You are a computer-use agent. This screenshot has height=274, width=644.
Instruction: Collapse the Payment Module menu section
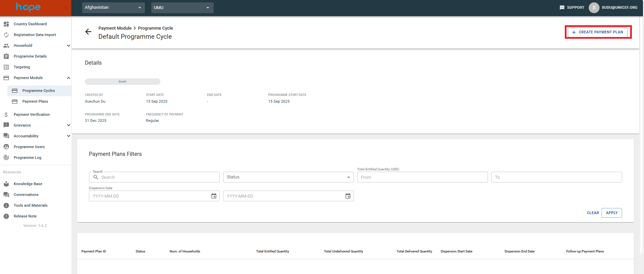pyautogui.click(x=68, y=78)
